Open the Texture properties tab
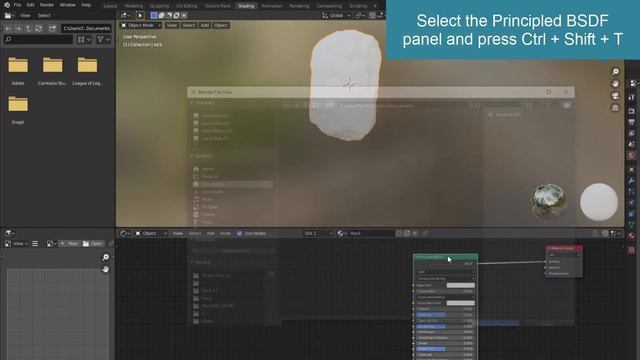Screen dimensions: 640x360 (632, 250)
